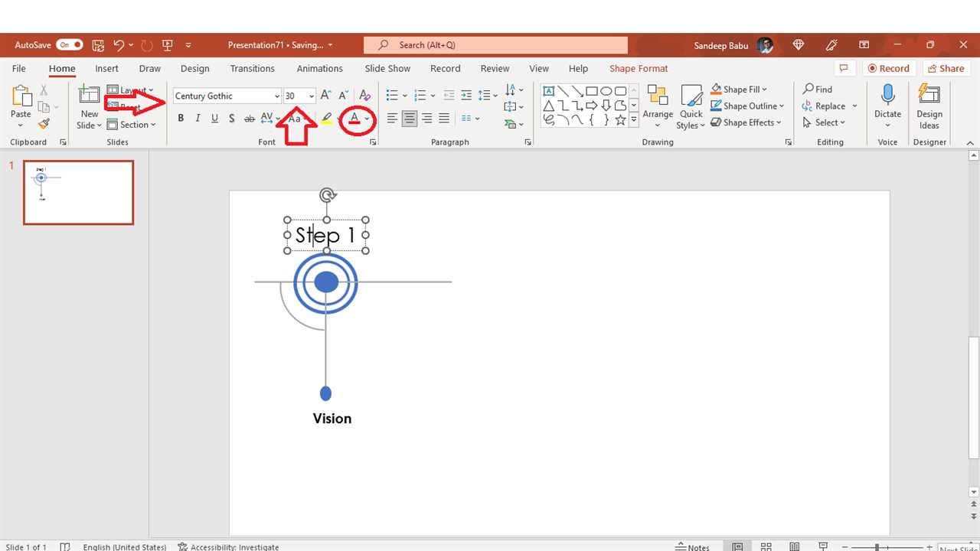Screen dimensions: 980x551
Task: Click the Increase Font Size icon
Action: pos(326,96)
